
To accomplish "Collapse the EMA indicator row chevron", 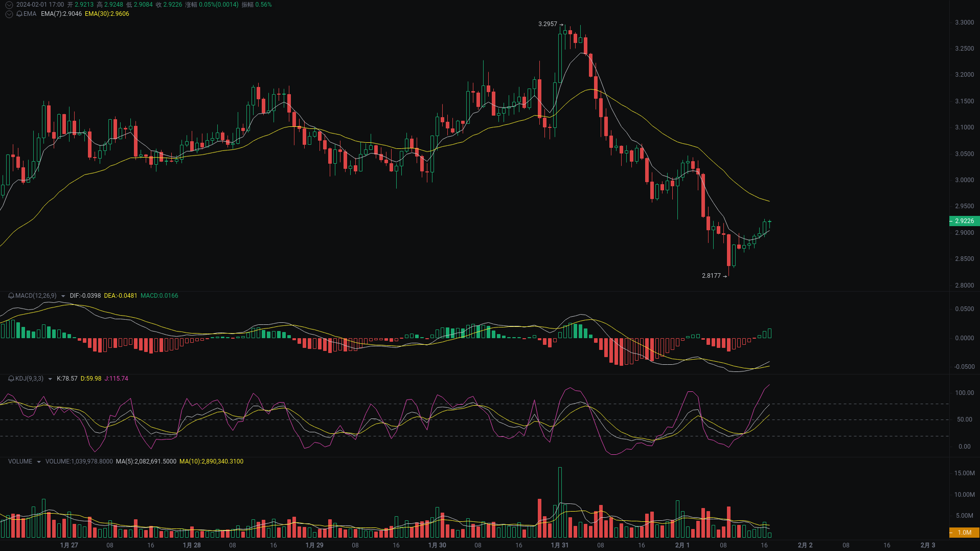I will (x=9, y=14).
